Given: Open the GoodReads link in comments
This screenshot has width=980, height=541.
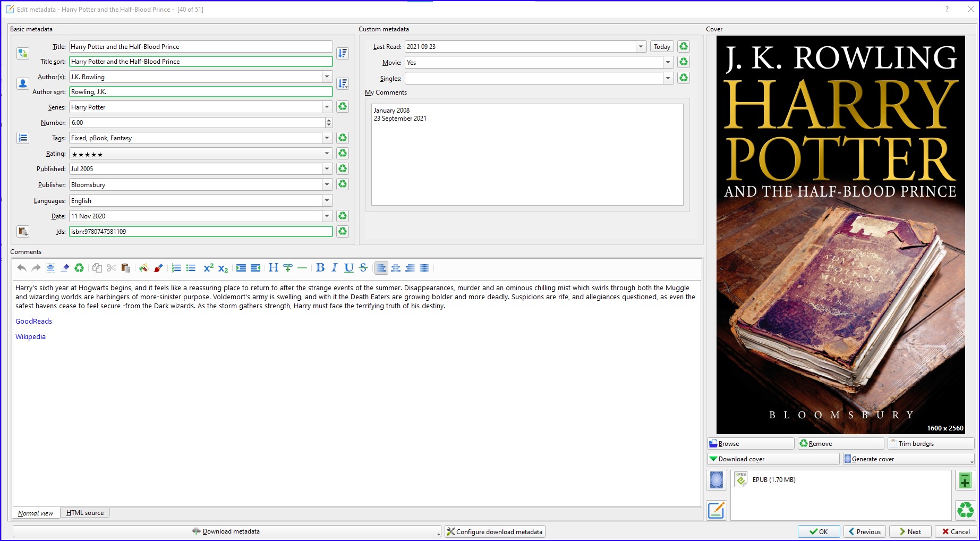Looking at the screenshot, I should point(33,321).
